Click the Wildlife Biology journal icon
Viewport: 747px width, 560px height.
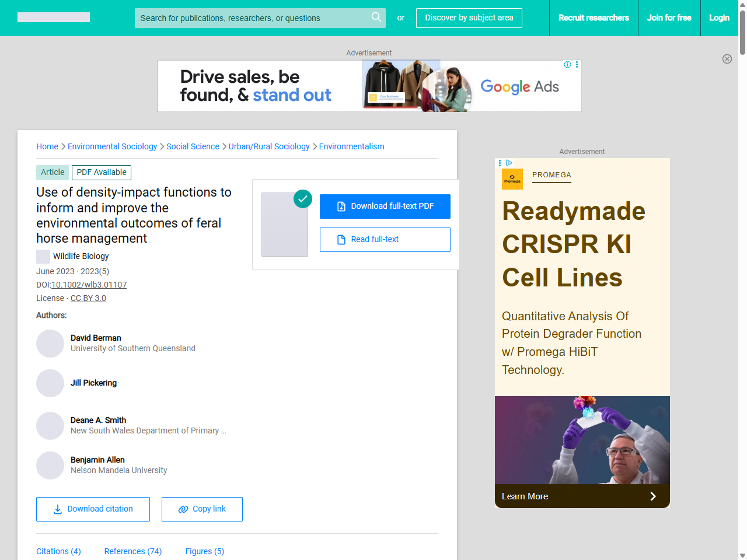pos(43,257)
